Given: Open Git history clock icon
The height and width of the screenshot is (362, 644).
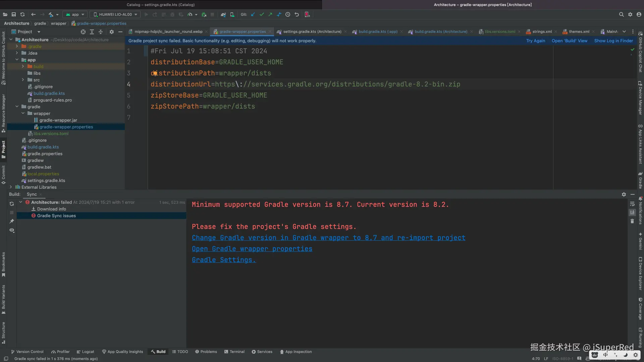Looking at the screenshot, I should tap(288, 14).
